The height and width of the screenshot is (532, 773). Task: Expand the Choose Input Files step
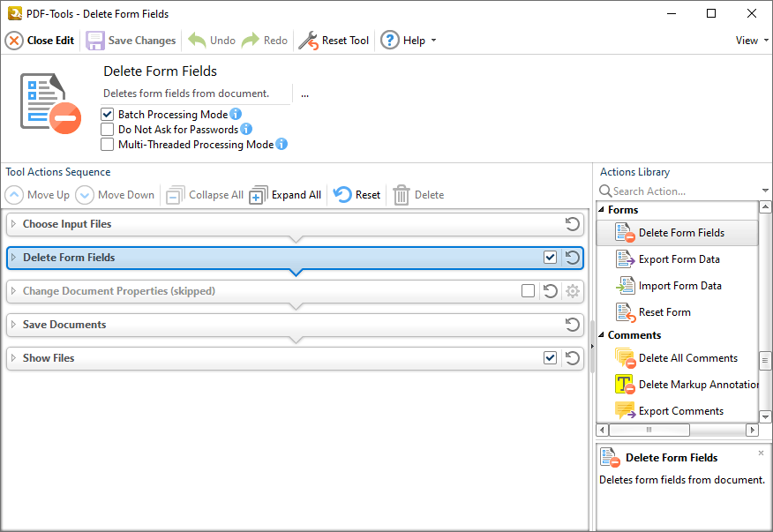(14, 224)
